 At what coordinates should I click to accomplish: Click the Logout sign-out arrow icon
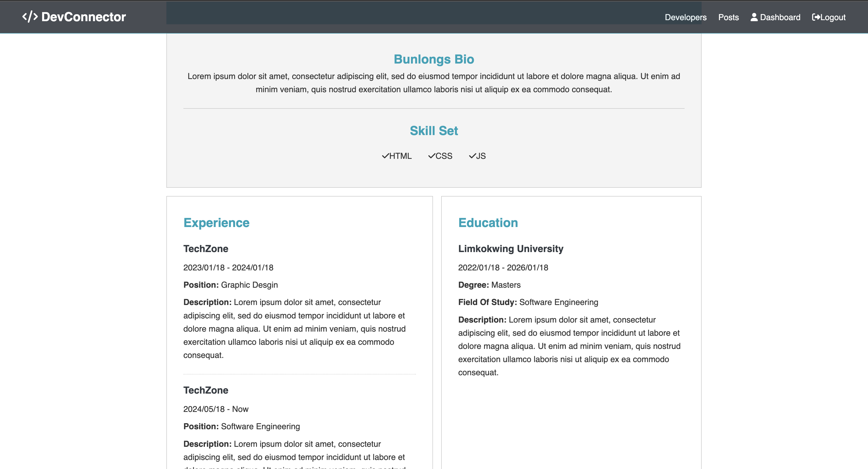coord(816,17)
